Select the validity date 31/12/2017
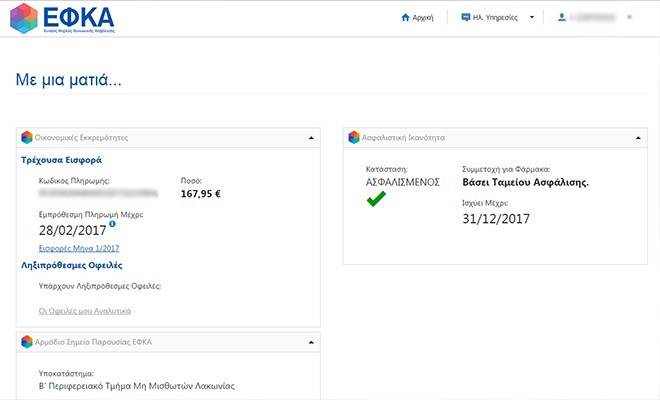Viewport: 660px width, 400px height. click(496, 219)
